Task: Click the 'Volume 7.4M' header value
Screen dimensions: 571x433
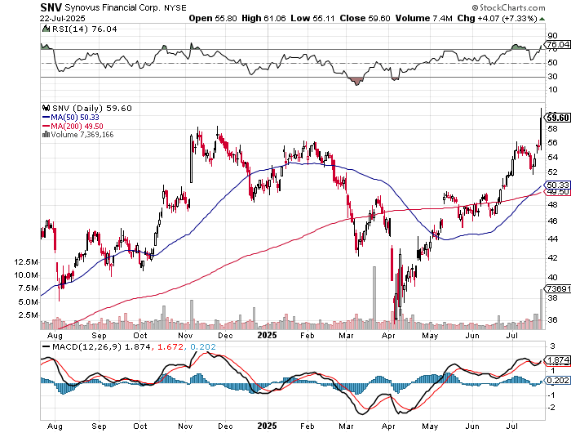Action: 424,18
